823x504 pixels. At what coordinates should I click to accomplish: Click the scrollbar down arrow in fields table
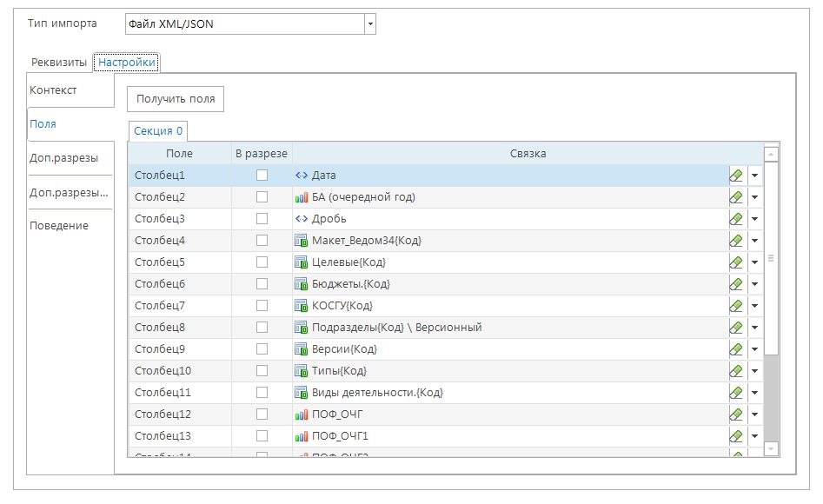tap(771, 448)
